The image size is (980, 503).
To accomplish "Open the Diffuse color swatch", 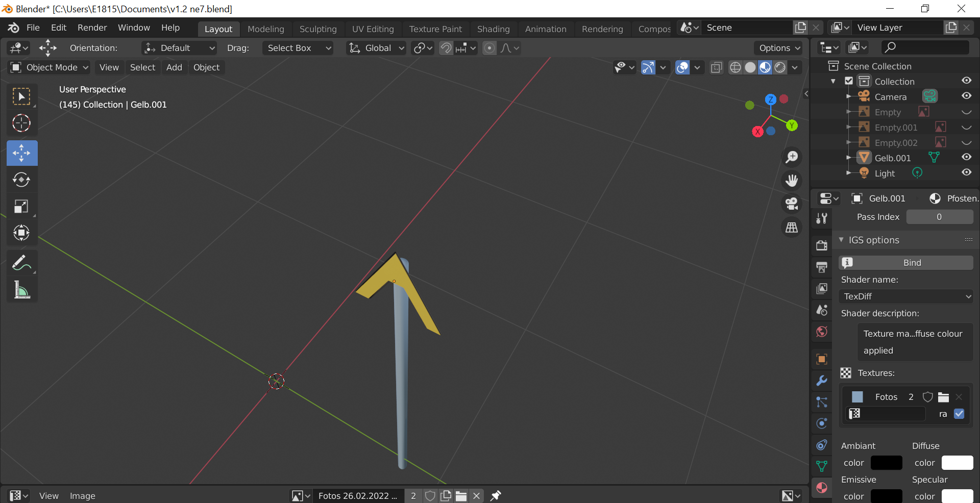I will (957, 463).
